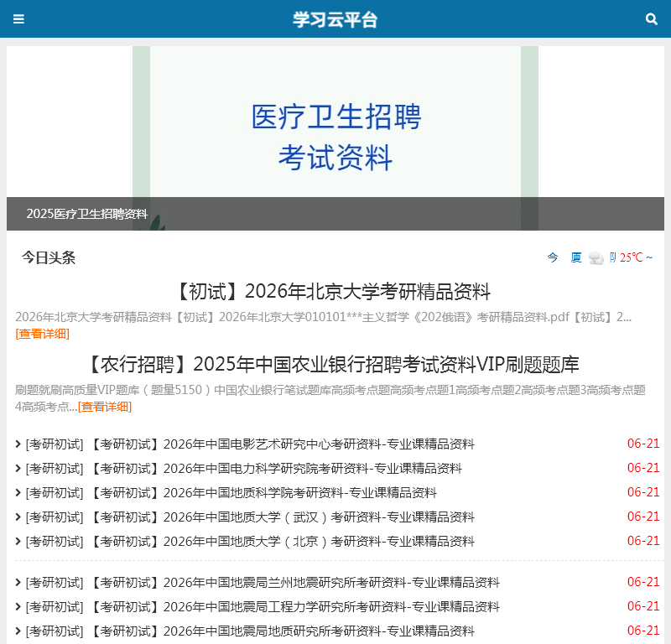Viewport: 671px width, 644px height.
Task: Click the 25℃ temperature reading
Action: coord(631,257)
